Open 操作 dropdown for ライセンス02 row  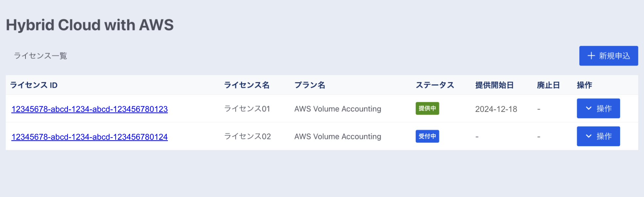click(x=598, y=136)
